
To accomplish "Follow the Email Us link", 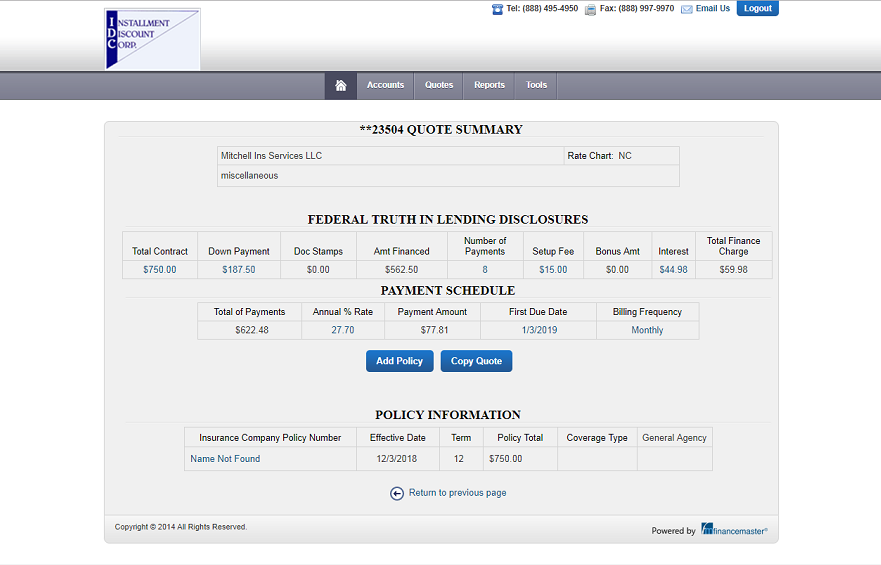I will (713, 9).
